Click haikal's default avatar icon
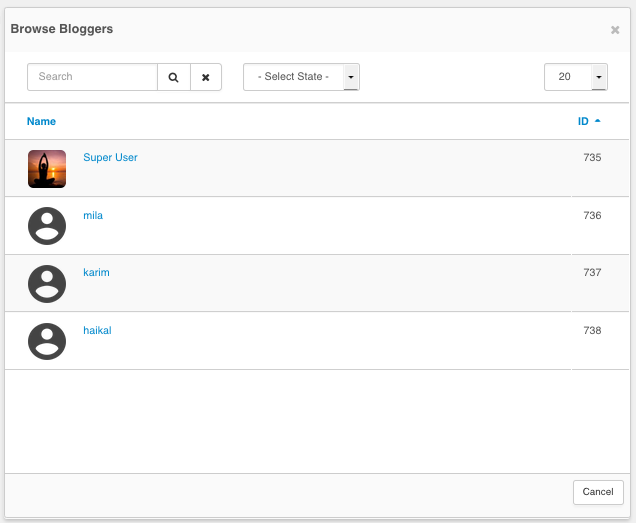The height and width of the screenshot is (523, 636). 47,342
